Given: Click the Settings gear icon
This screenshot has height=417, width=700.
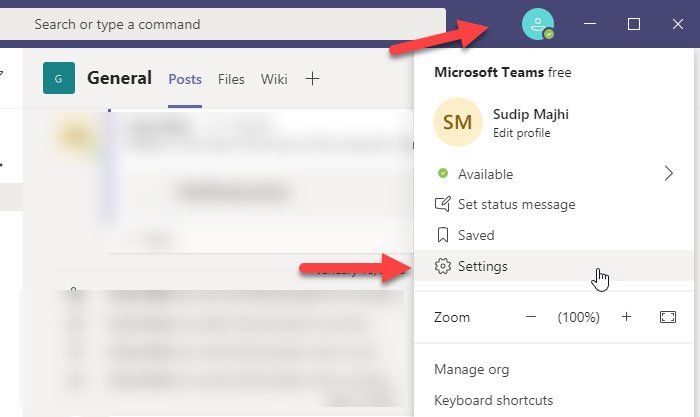Looking at the screenshot, I should click(x=442, y=266).
